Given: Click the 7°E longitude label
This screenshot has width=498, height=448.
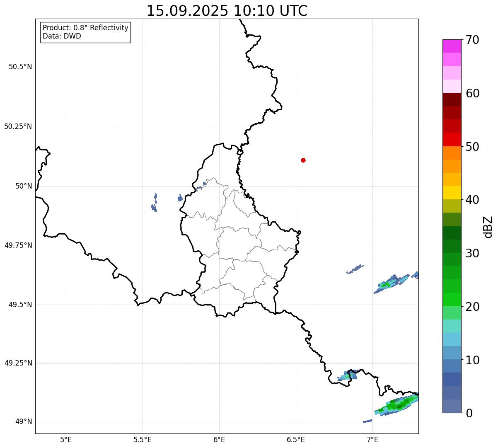Looking at the screenshot, I should 372,439.
